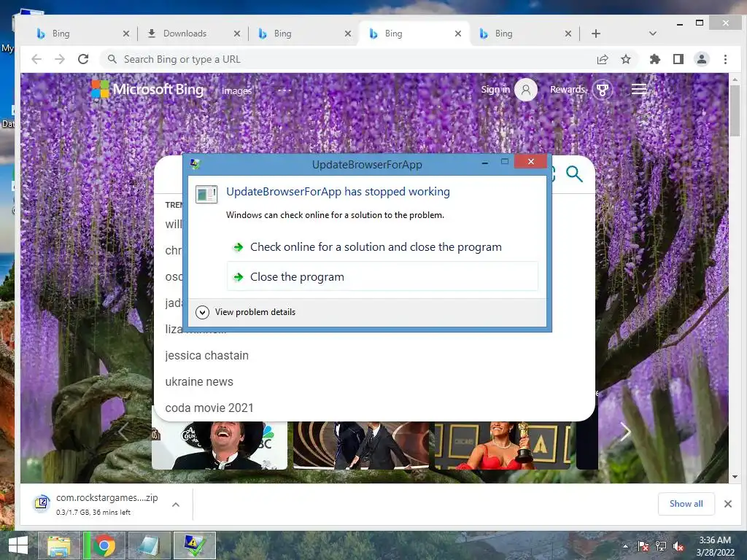Expand the download item options chevron
This screenshot has width=747, height=560.
coord(176,505)
